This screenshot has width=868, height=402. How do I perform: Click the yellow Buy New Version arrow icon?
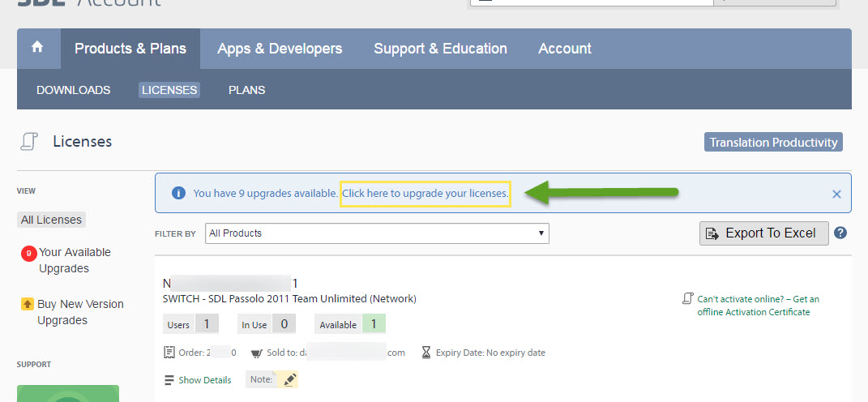coord(28,305)
